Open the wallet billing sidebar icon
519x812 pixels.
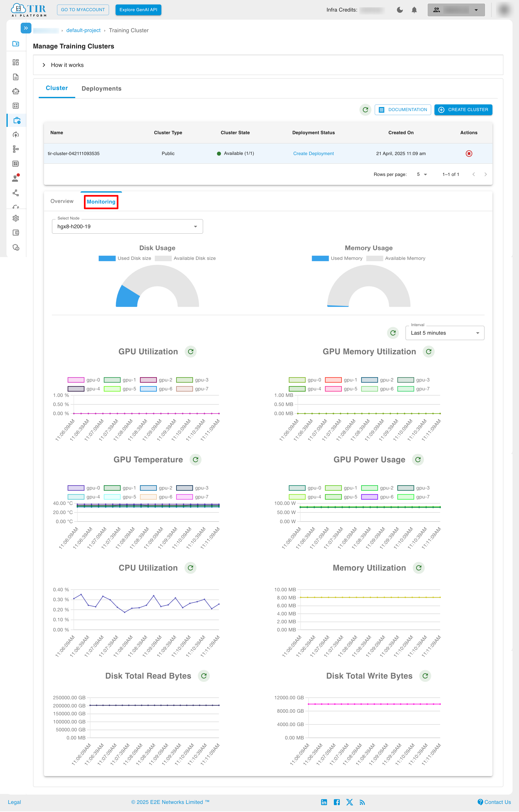(16, 233)
